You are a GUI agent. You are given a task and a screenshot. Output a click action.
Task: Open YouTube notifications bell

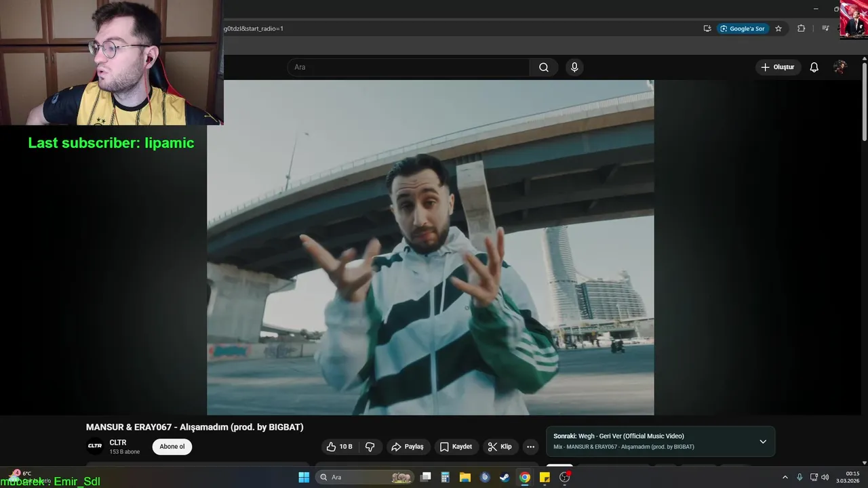(814, 67)
